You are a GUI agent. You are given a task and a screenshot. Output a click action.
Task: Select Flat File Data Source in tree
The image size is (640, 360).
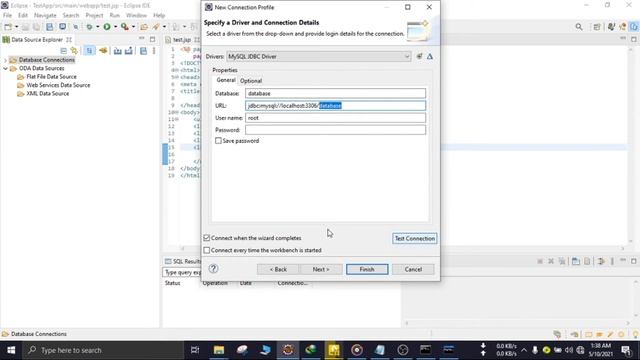coord(51,77)
